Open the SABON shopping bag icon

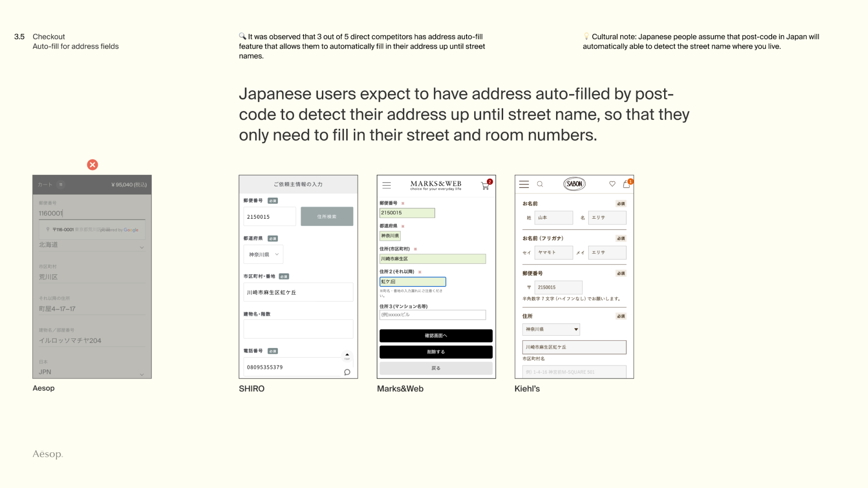pyautogui.click(x=627, y=184)
